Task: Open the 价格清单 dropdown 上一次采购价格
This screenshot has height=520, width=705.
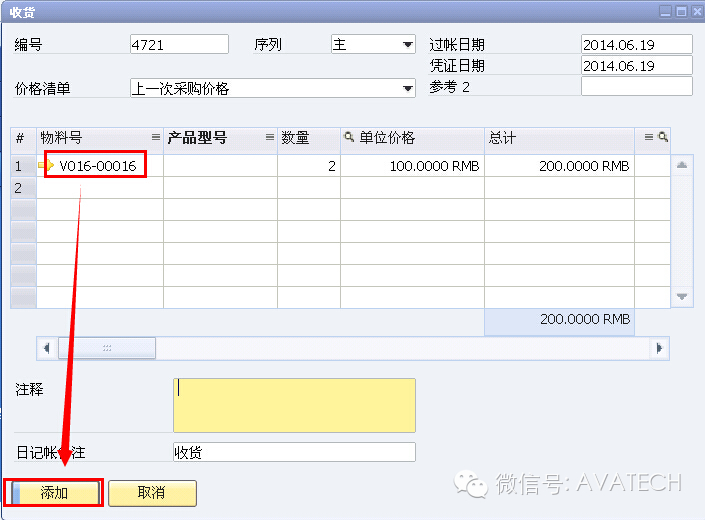Action: [407, 88]
